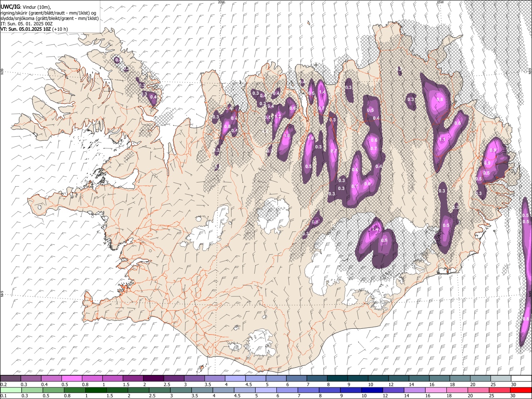Click the '0.1' label in the bottom legend row
The height and width of the screenshot is (399, 532).
pos(4,396)
